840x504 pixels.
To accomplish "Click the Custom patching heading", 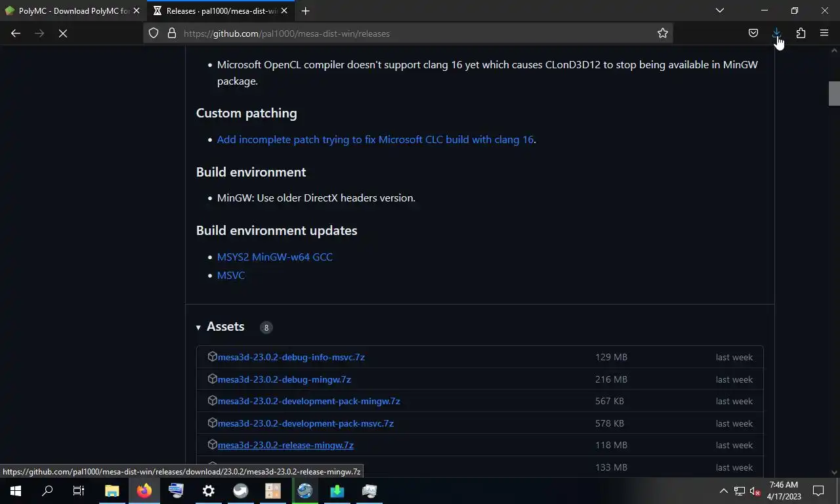I will click(246, 113).
